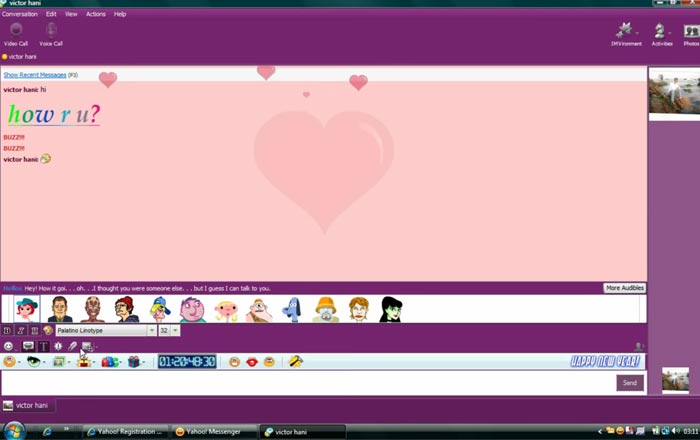Open the Actions menu
The image size is (700, 440).
click(x=96, y=14)
